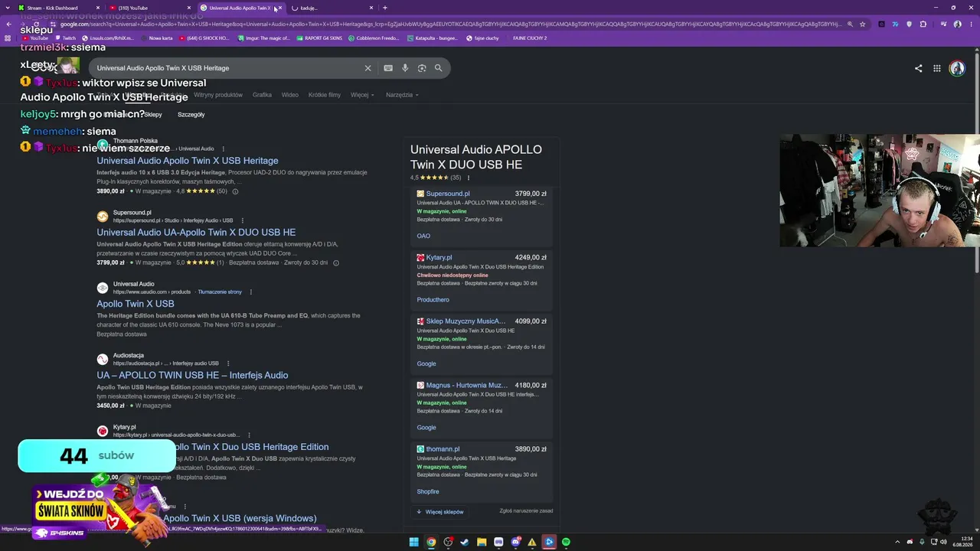Open the Shopfire link under thomann.pl
The image size is (980, 551).
(428, 492)
